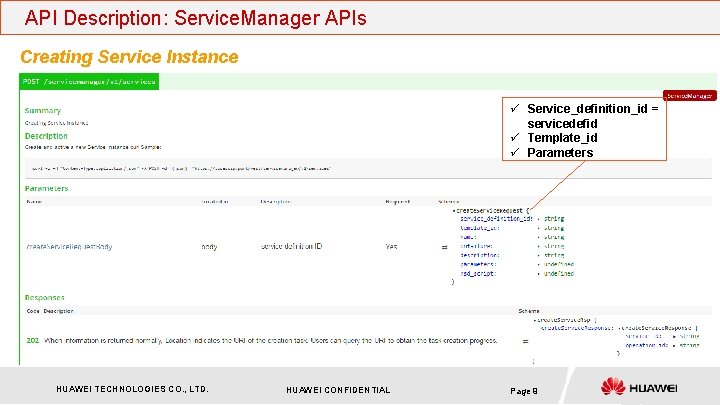720x405 pixels.
Task: Click the schema toggle icon beside 202 response
Action: point(525,341)
